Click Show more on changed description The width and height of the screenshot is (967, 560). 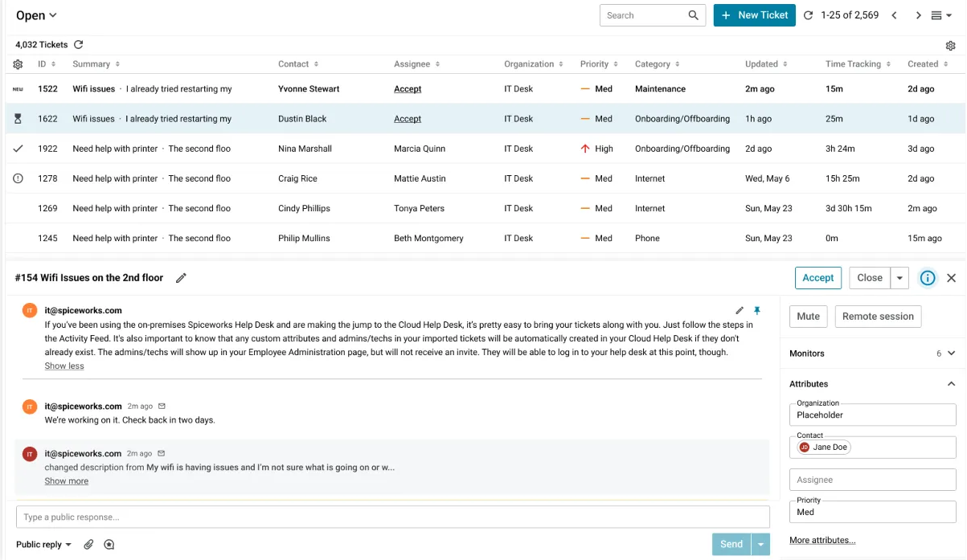click(67, 481)
